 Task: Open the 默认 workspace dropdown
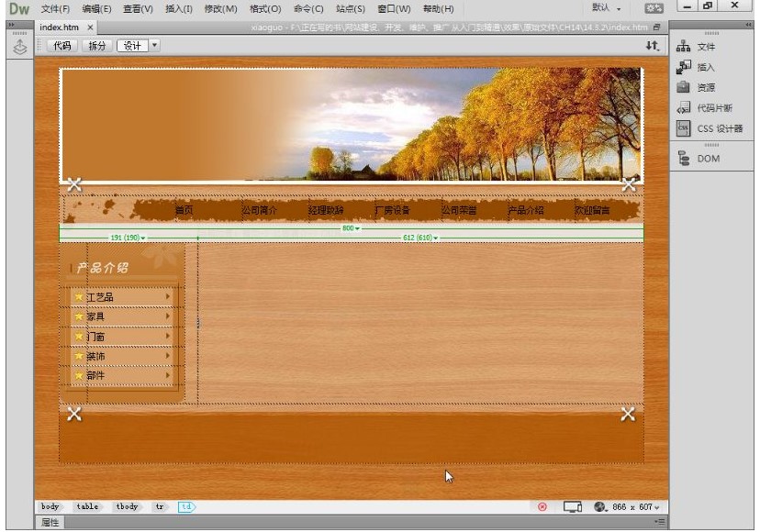click(x=607, y=7)
